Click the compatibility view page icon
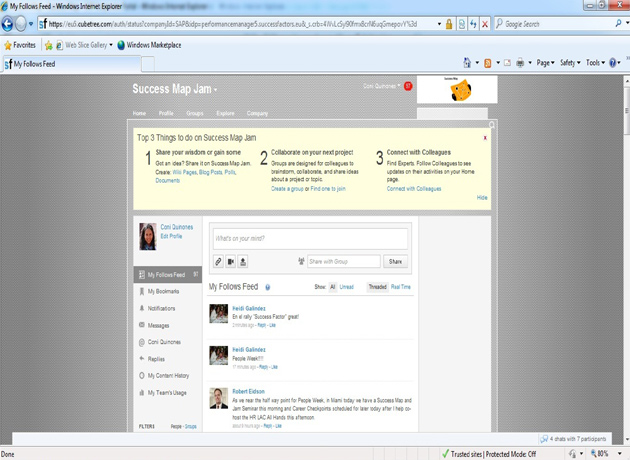The image size is (630, 460). [462, 24]
